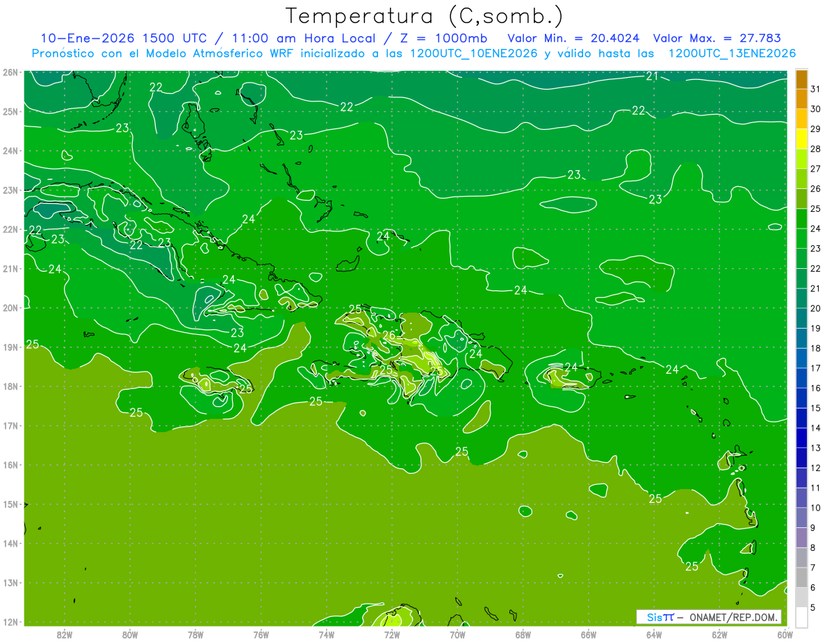Click the "21" contour label on the map

(x=652, y=76)
